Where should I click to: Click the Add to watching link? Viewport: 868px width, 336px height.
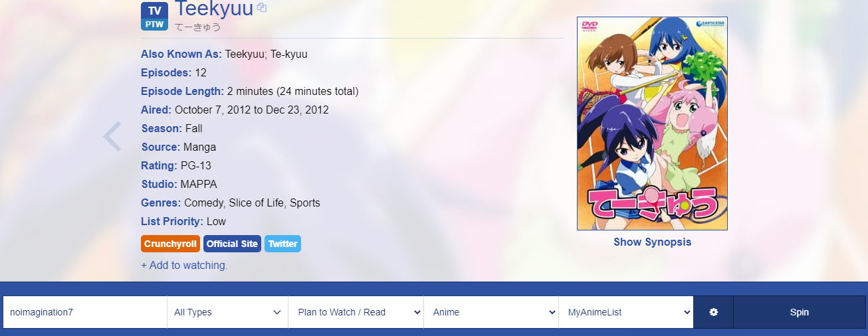184,265
